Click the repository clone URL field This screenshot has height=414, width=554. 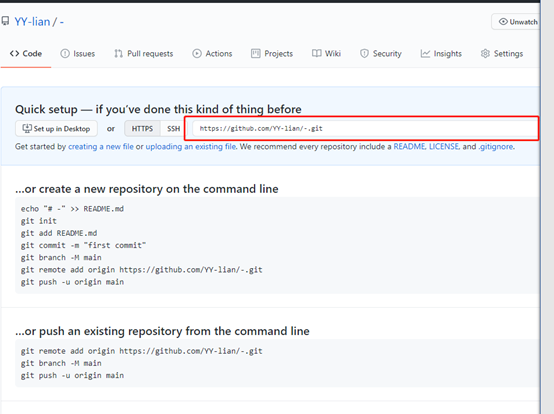(x=365, y=129)
